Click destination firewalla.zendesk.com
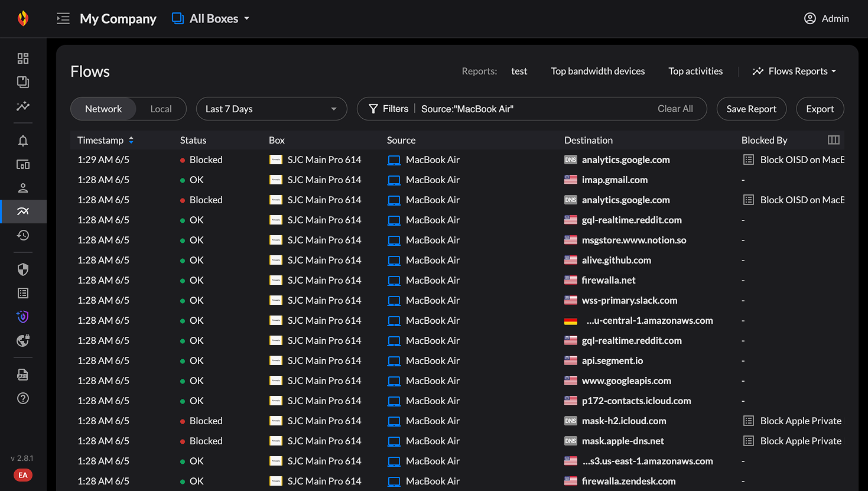Screen dimensions: 868x491 pos(629,481)
